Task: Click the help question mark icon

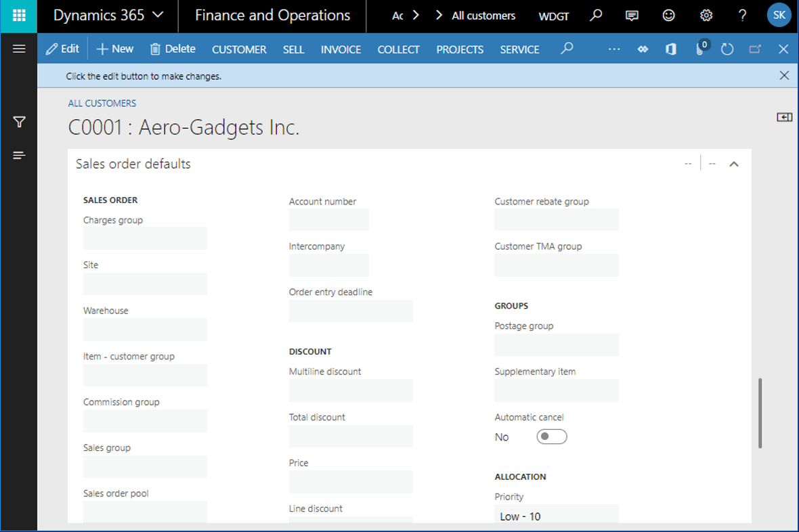Action: (x=742, y=16)
